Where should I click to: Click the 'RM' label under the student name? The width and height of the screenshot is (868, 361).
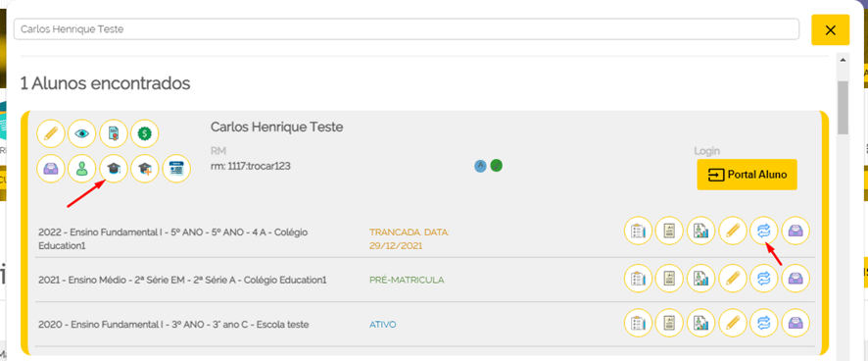click(x=218, y=151)
